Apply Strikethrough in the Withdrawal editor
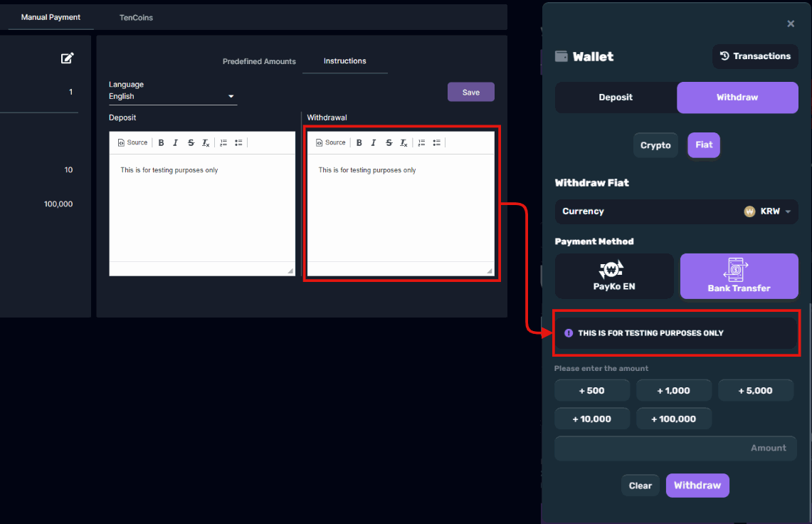The height and width of the screenshot is (524, 812). tap(389, 142)
